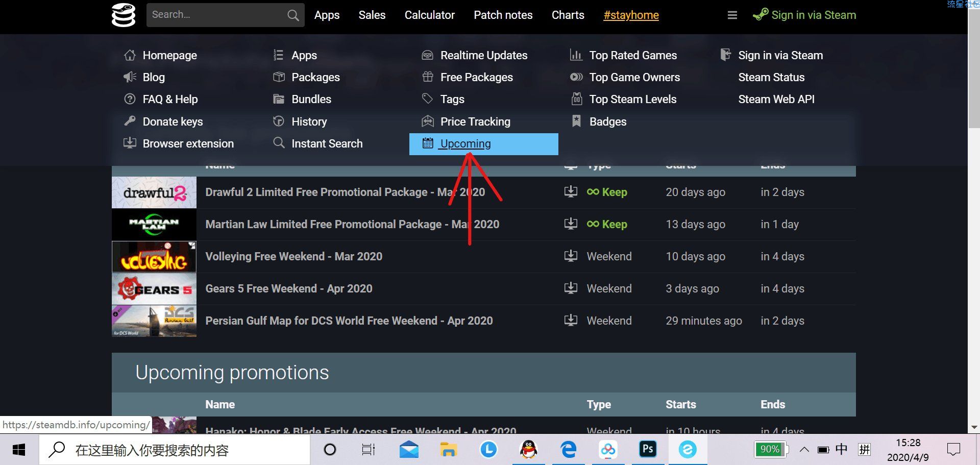Click the Windows taskbar search box
This screenshot has height=465, width=980.
pyautogui.click(x=175, y=450)
